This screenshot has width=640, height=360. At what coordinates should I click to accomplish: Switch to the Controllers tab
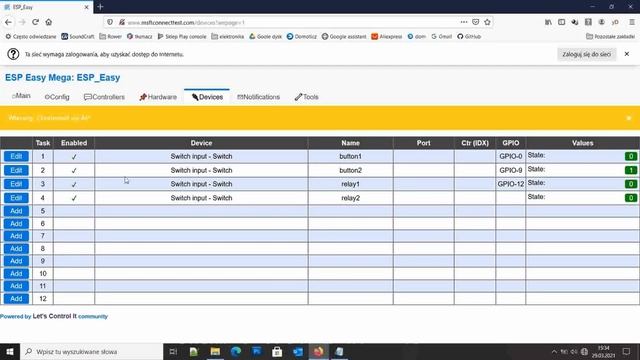pyautogui.click(x=104, y=97)
